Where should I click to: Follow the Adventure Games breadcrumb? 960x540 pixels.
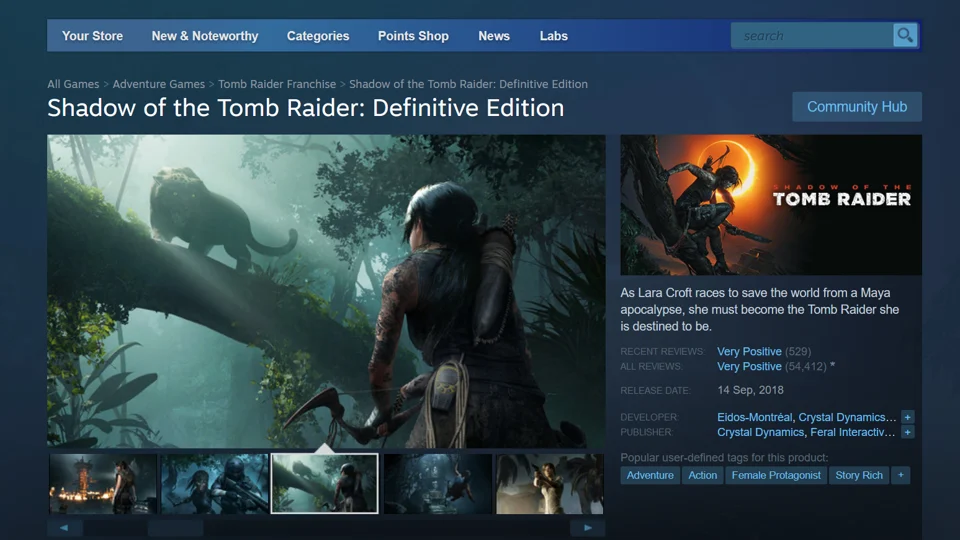pos(159,84)
